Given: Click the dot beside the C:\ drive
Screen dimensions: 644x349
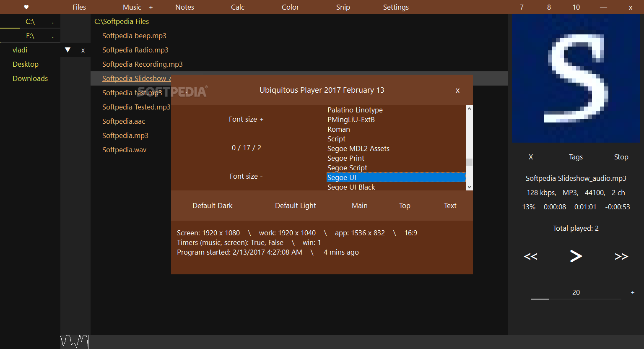Looking at the screenshot, I should point(53,23).
